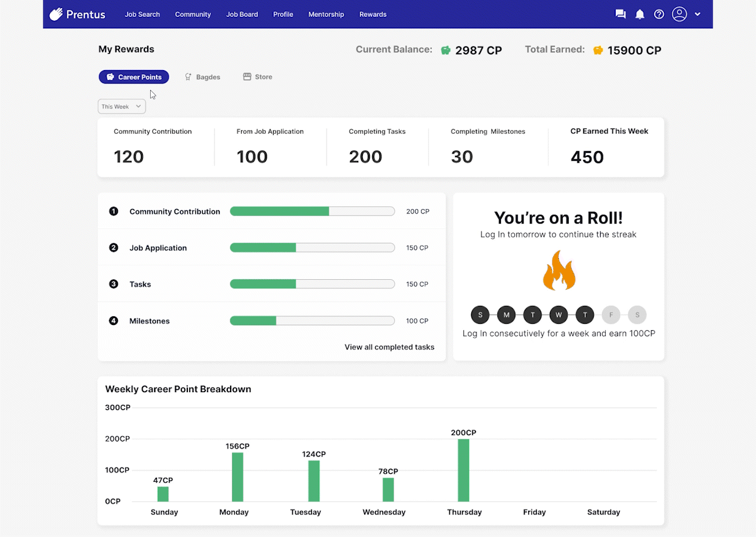Click the 200 CP label for Community Contribution
The image size is (756, 537).
point(418,211)
